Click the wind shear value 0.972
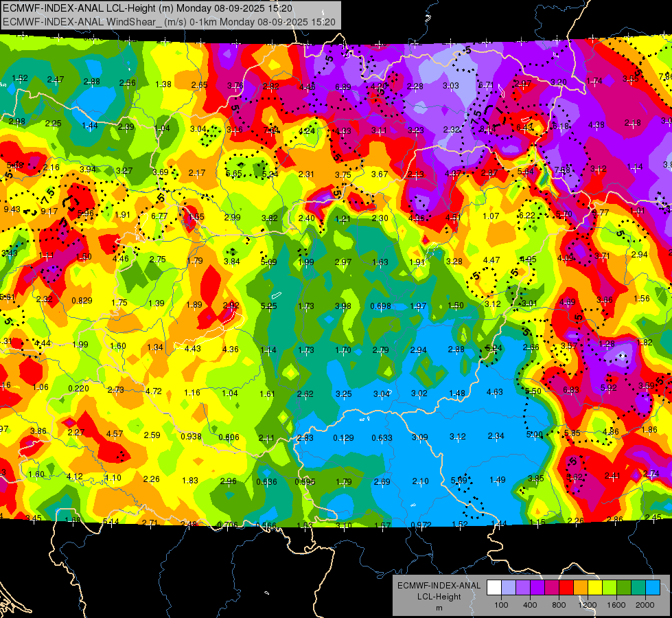 pyautogui.click(x=421, y=525)
